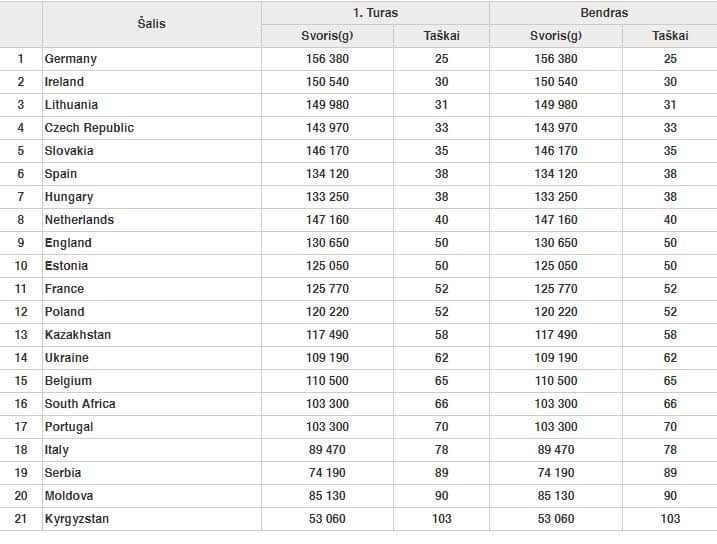Click rank number 10 beside Estonia
The image size is (717, 544).
[21, 266]
